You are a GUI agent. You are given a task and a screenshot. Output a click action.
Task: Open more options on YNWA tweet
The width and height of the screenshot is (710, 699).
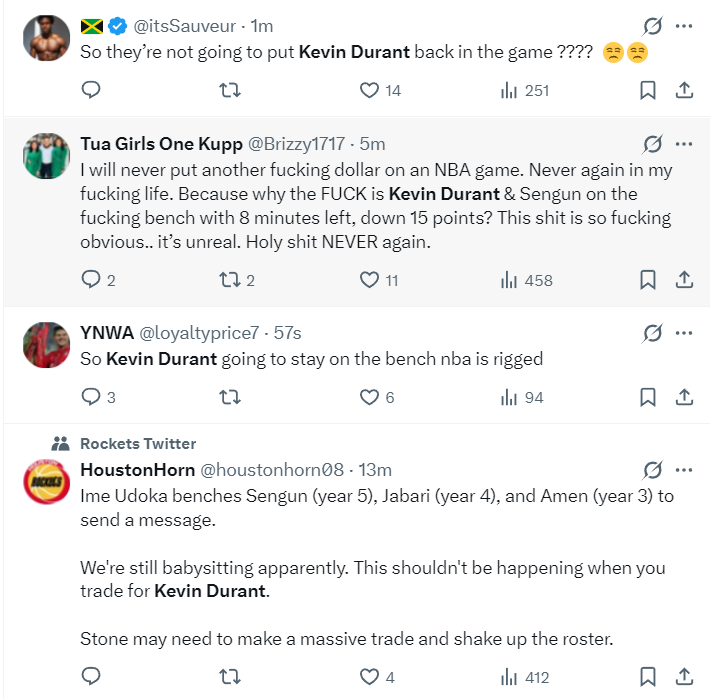684,332
